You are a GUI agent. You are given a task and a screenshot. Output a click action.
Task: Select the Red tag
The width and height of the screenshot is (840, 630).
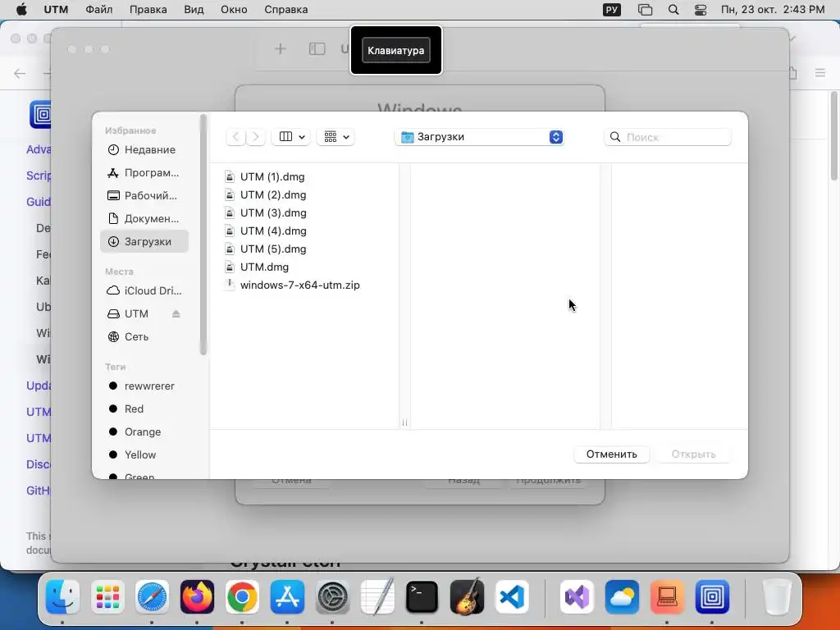pyautogui.click(x=144, y=409)
